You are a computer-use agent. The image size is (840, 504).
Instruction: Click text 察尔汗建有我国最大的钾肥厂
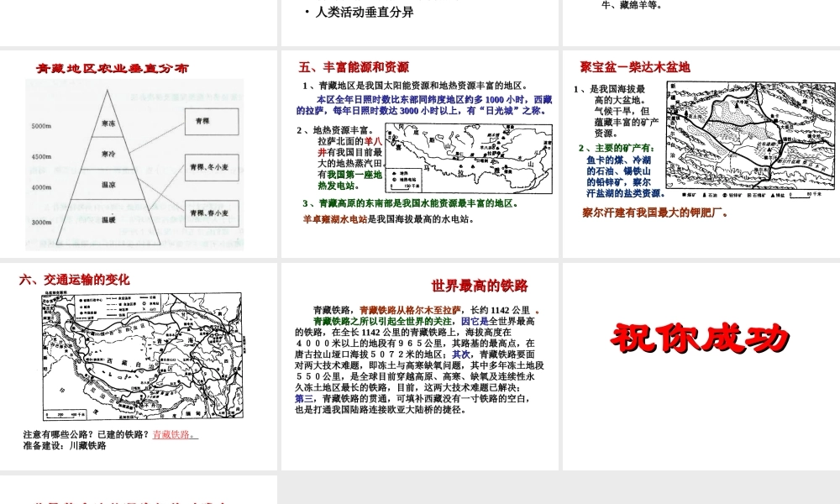[655, 213]
